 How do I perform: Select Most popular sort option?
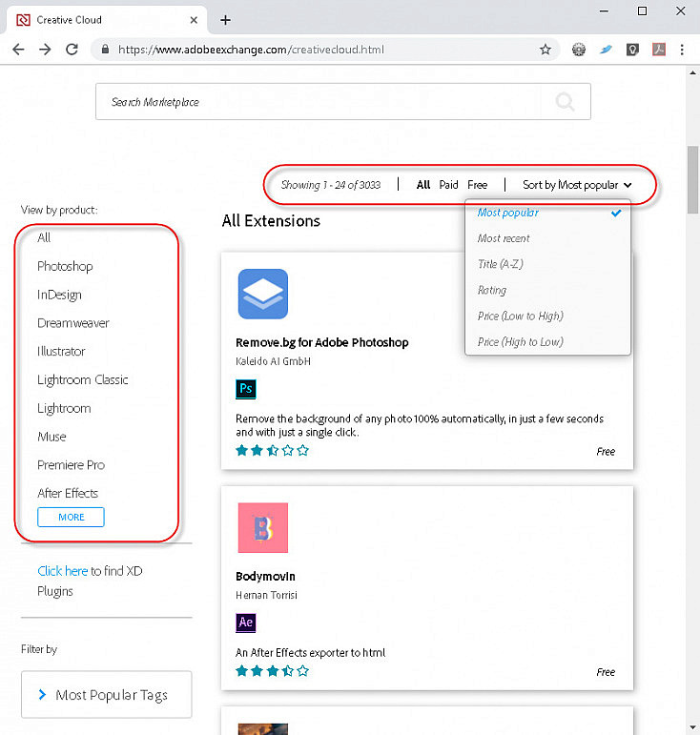(507, 213)
